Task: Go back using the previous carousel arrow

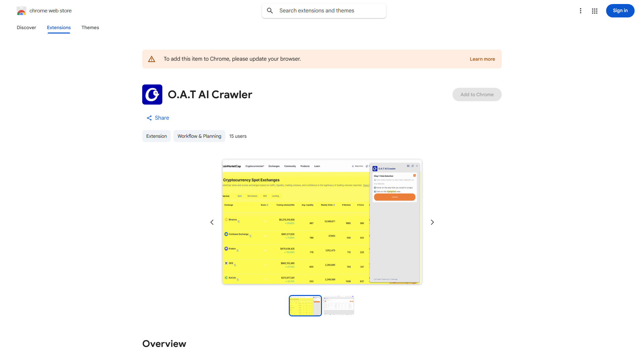Action: (x=212, y=222)
